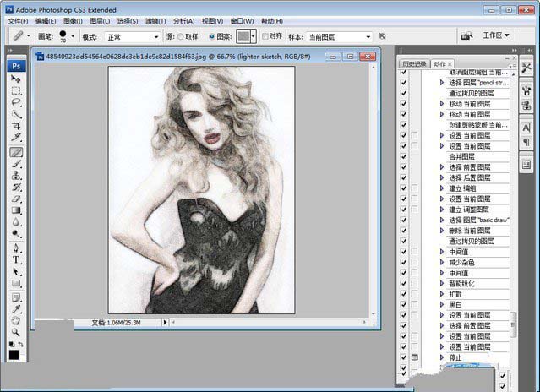Viewport: 540px width, 392px height.
Task: Open the 工作区 workspace button
Action: 495,35
